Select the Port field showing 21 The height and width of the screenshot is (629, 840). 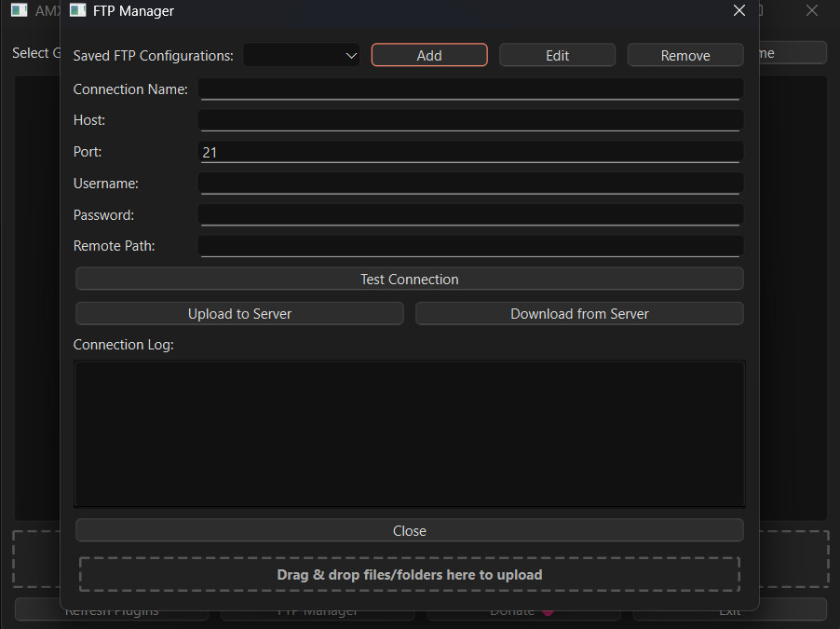pos(470,151)
